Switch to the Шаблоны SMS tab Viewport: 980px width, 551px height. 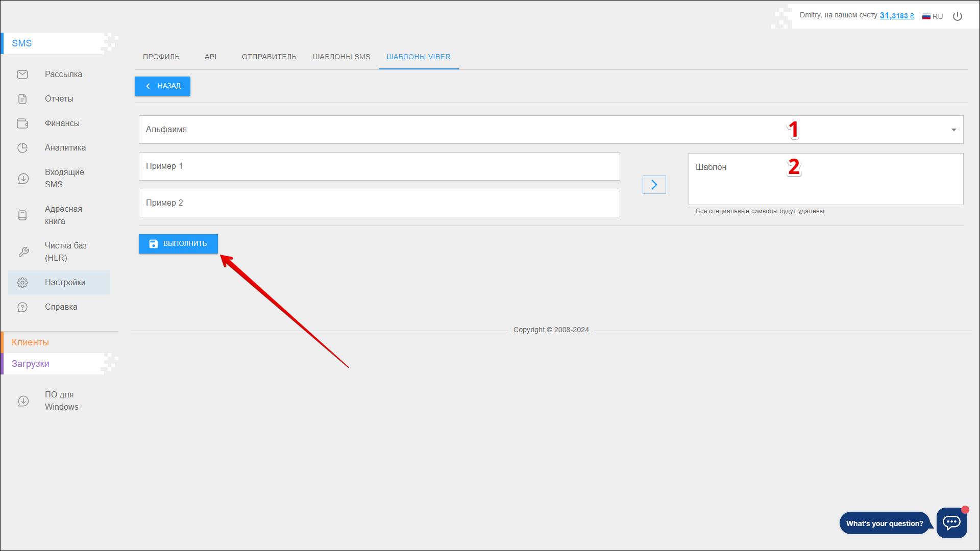coord(341,57)
